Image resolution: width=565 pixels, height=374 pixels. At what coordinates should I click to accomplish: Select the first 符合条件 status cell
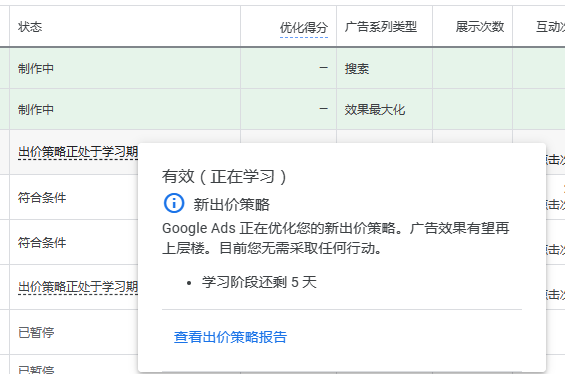pyautogui.click(x=42, y=197)
